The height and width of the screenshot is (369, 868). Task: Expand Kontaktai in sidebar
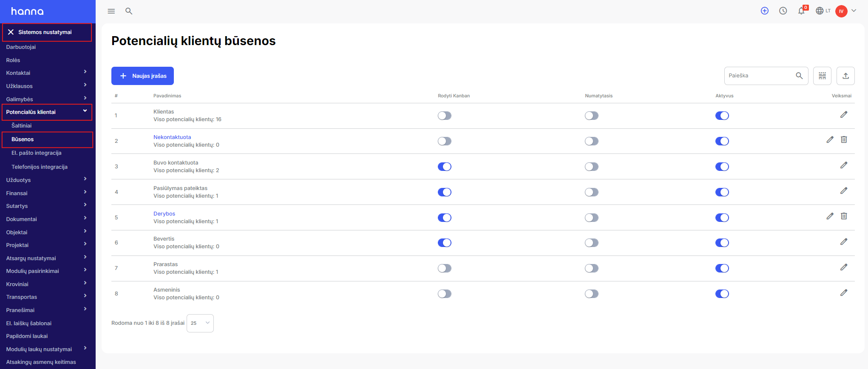[85, 72]
